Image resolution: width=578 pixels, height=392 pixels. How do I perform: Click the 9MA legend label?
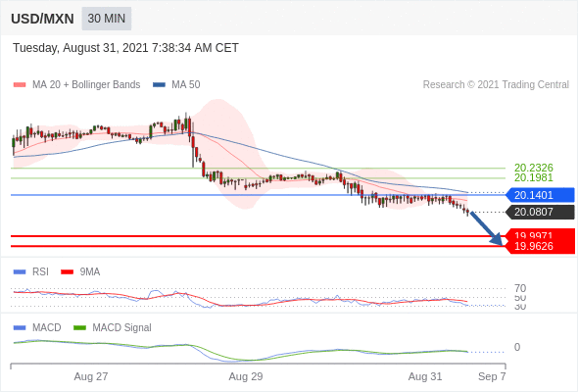[90, 272]
